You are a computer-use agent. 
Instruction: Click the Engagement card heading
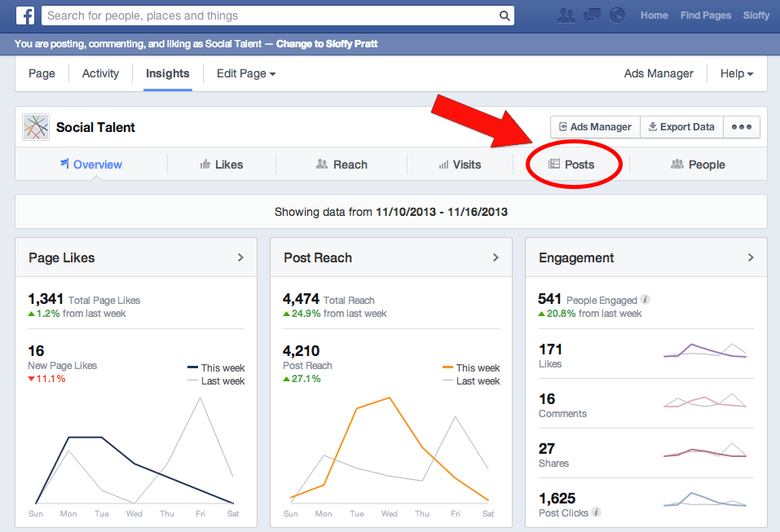576,257
